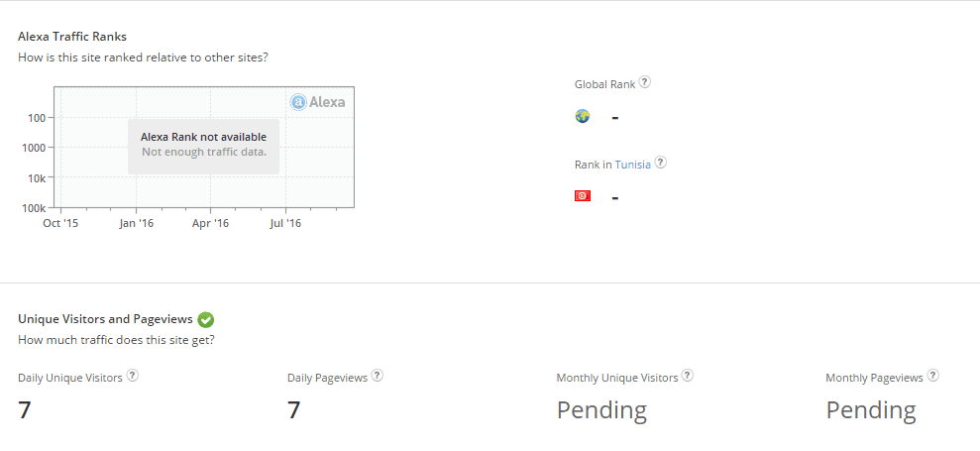The width and height of the screenshot is (980, 451).
Task: Select the Unique Visitors and Pageviews heading
Action: tap(105, 319)
